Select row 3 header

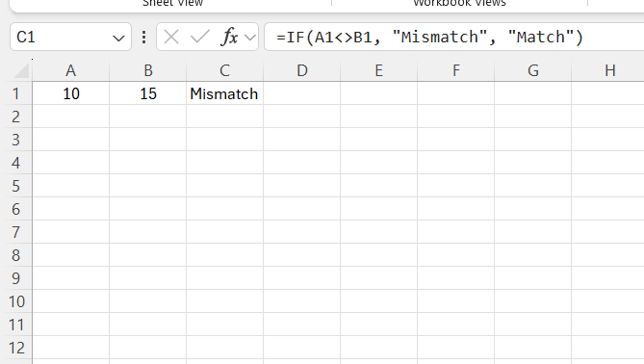pyautogui.click(x=16, y=140)
